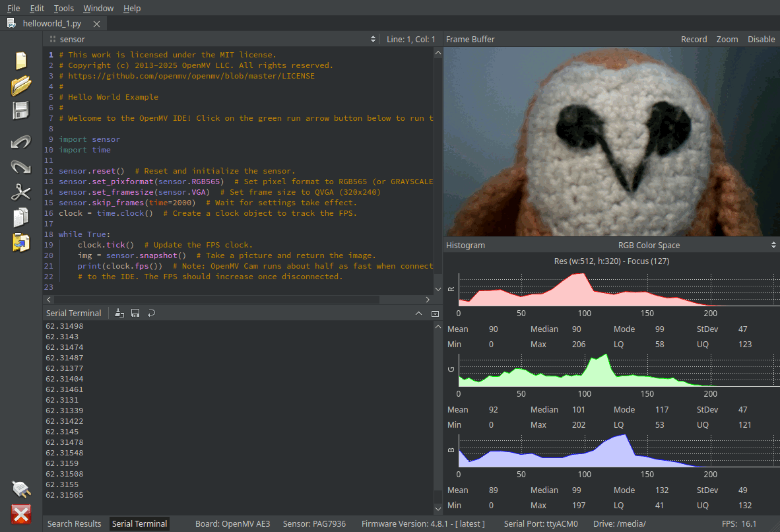Clear the serial terminal with broom icon
The image size is (780, 532).
(119, 314)
